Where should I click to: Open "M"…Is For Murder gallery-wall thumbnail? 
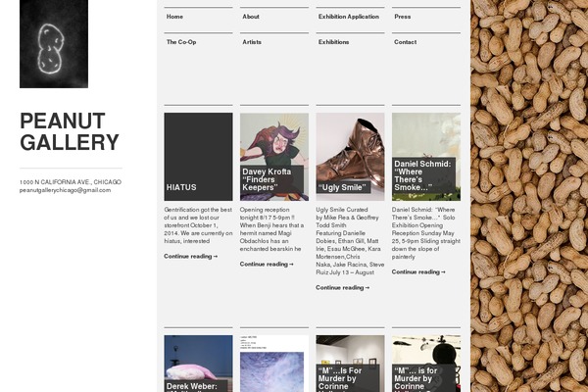tap(350, 364)
